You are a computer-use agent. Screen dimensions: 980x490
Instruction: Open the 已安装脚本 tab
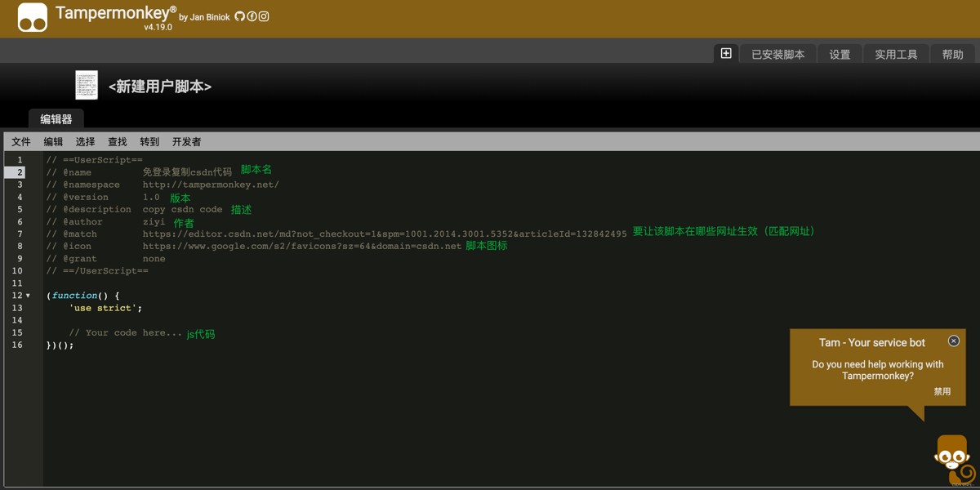pos(778,54)
